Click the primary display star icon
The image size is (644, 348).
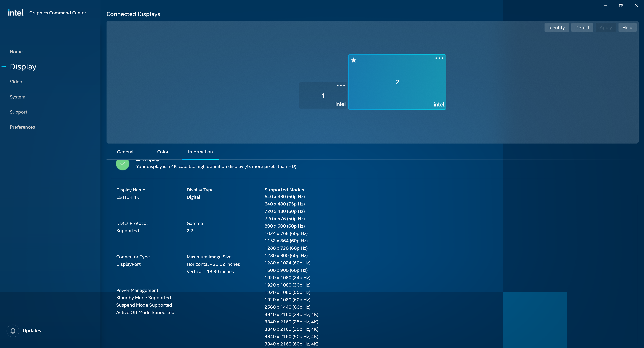coord(353,60)
